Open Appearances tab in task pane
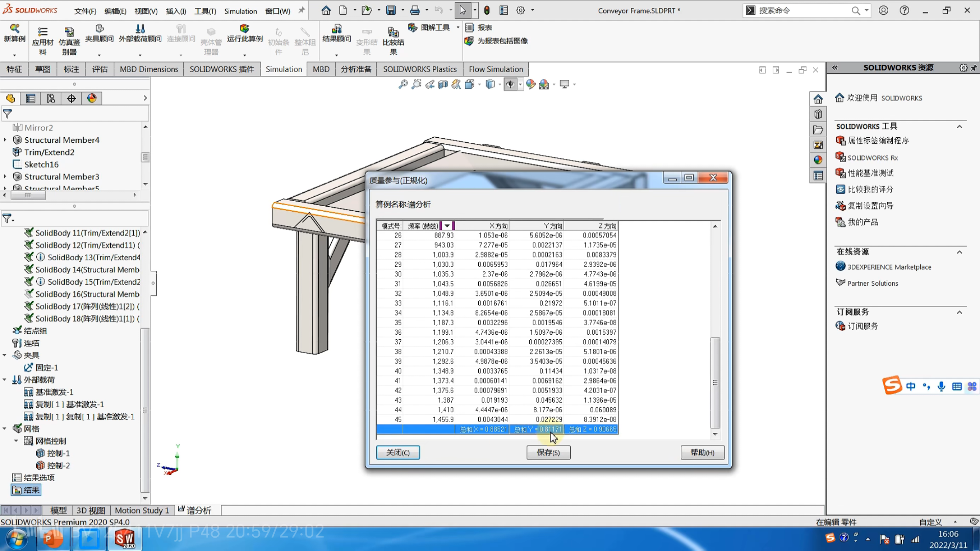This screenshot has height=551, width=980. pyautogui.click(x=818, y=160)
